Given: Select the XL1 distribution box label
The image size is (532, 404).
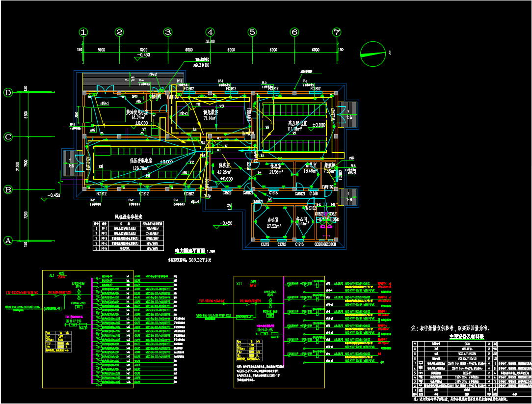Looking at the screenshot, I should coord(239,283).
